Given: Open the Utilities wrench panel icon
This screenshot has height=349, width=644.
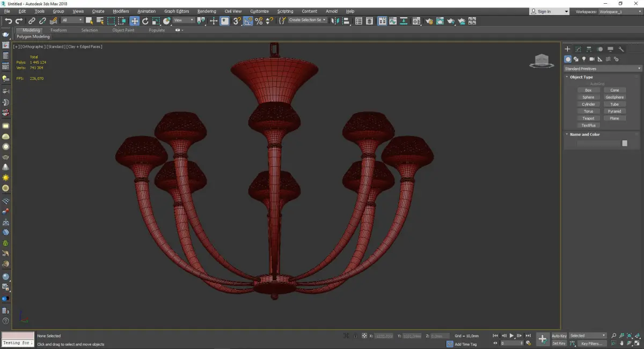Looking at the screenshot, I should [x=621, y=49].
